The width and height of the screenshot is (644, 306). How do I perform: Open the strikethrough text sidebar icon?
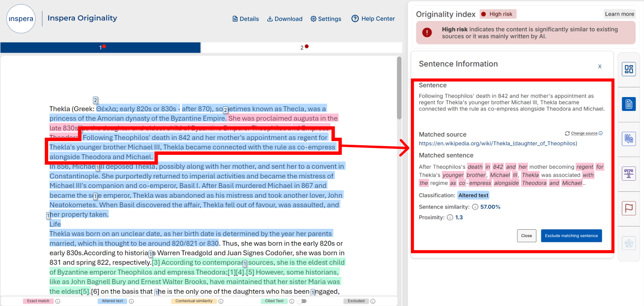click(628, 173)
